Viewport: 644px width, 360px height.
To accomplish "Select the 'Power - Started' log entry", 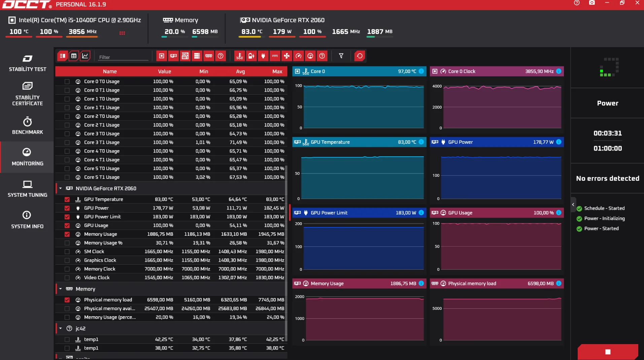I will (598, 229).
